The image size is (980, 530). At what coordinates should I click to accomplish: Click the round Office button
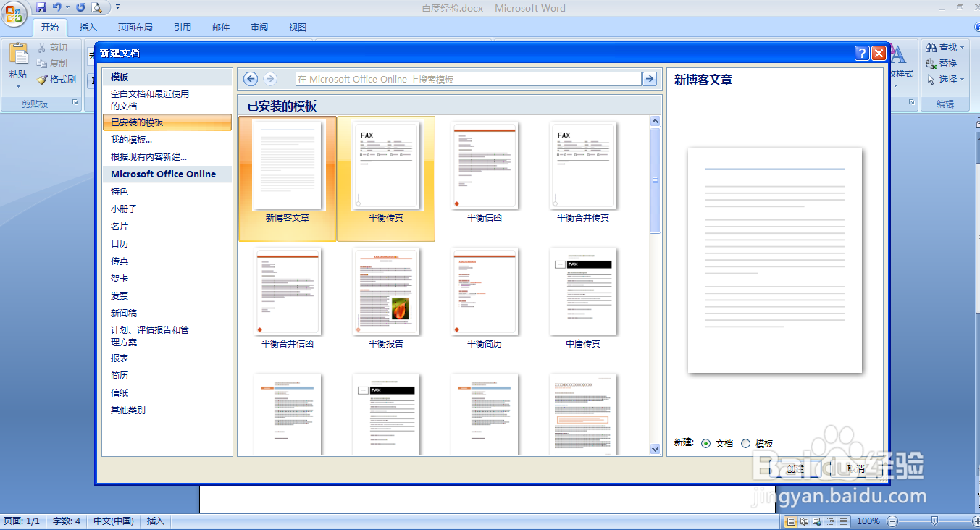click(x=14, y=12)
